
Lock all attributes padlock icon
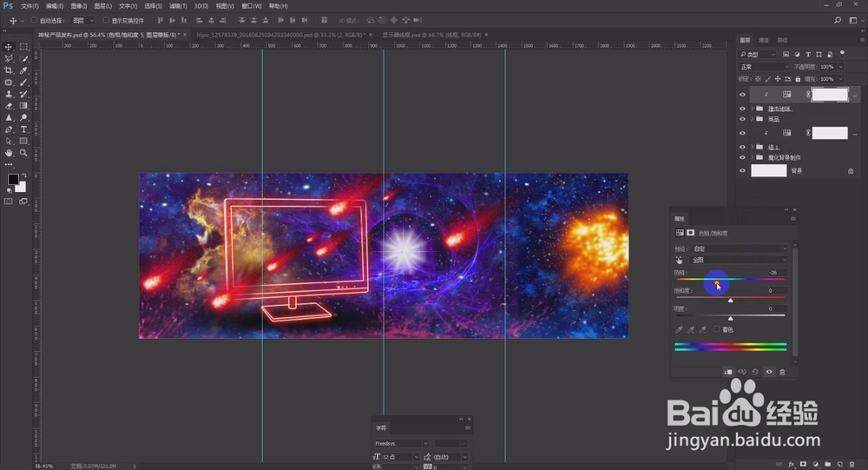[x=798, y=79]
